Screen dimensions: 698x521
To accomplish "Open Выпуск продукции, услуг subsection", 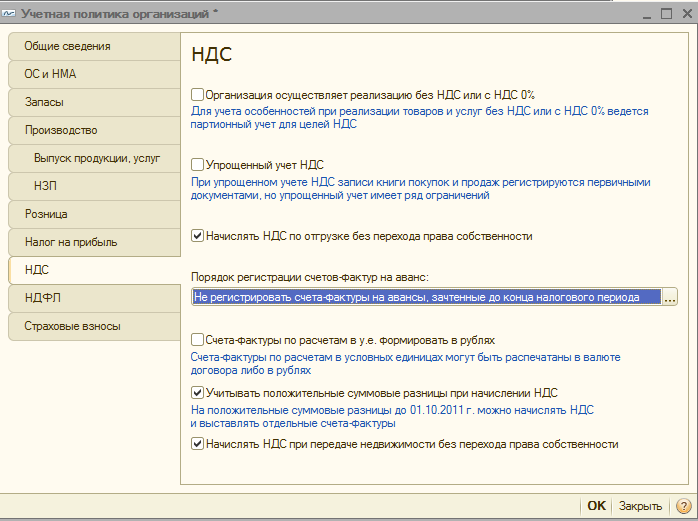I will click(94, 158).
